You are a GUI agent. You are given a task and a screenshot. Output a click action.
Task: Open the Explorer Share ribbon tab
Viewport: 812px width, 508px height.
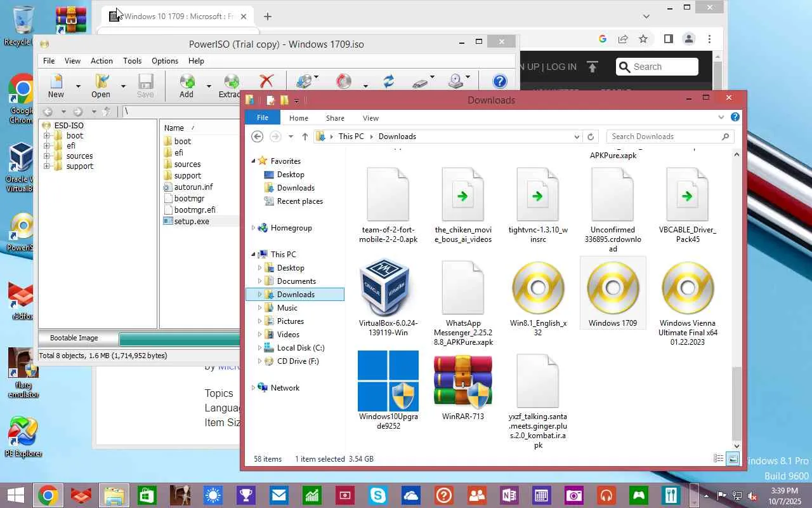(335, 118)
